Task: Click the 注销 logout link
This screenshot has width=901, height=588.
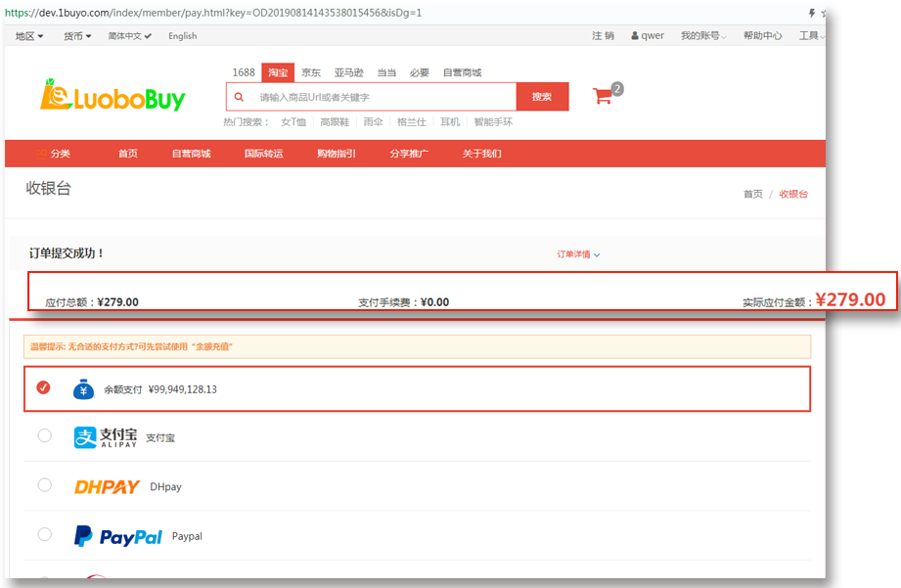Action: pos(603,35)
